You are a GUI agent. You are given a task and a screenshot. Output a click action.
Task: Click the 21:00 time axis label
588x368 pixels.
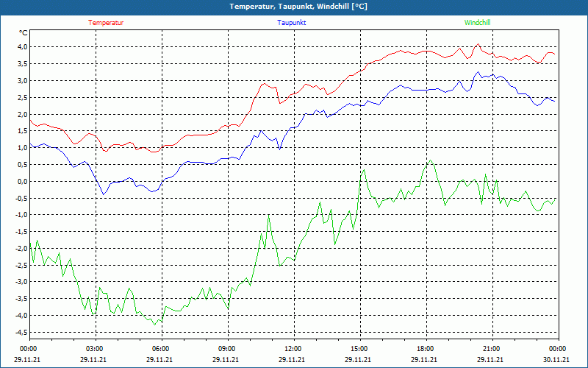492,349
